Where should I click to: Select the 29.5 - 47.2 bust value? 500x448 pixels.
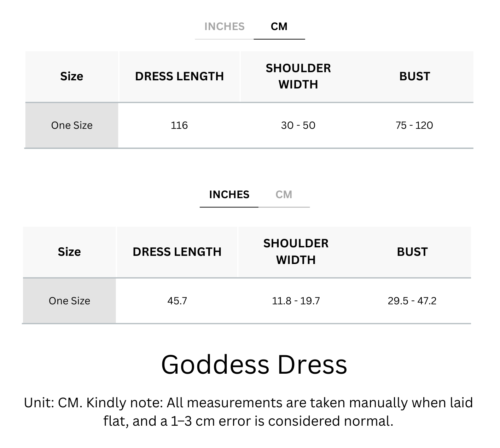(x=412, y=301)
